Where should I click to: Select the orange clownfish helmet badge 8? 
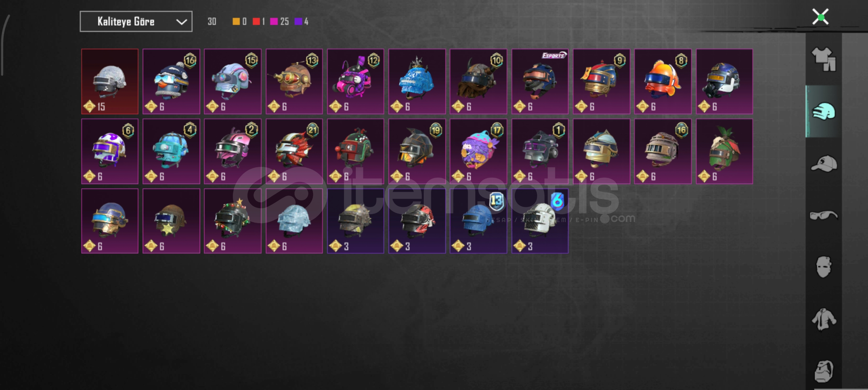tap(663, 82)
